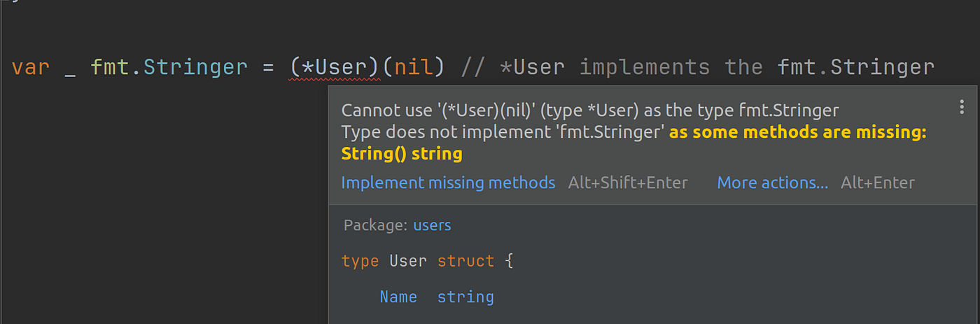
Task: Click the Implement missing methods link
Action: (x=448, y=183)
